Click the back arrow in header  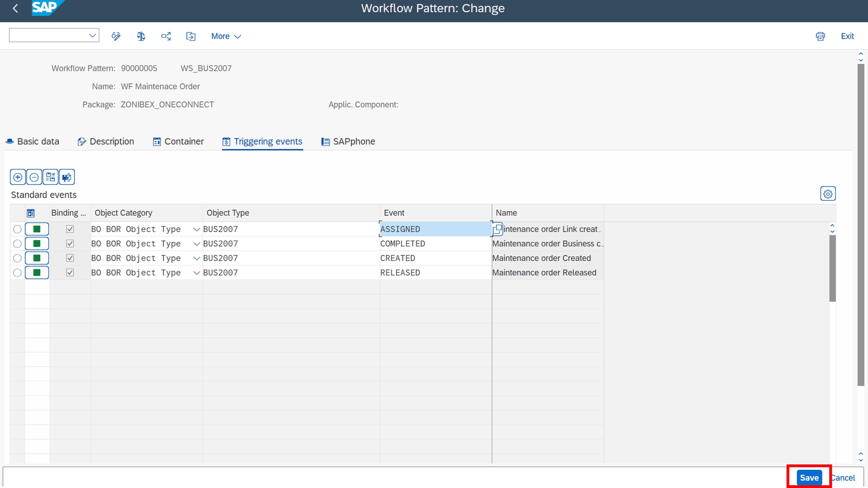pos(15,8)
